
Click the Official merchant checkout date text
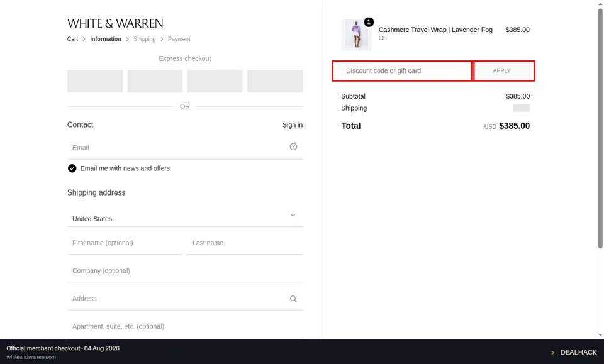(x=63, y=348)
